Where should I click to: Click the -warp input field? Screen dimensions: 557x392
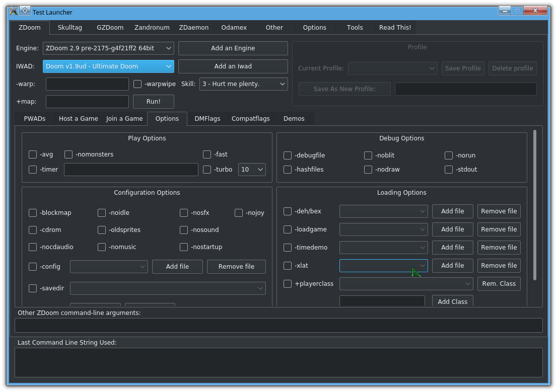[x=87, y=84]
